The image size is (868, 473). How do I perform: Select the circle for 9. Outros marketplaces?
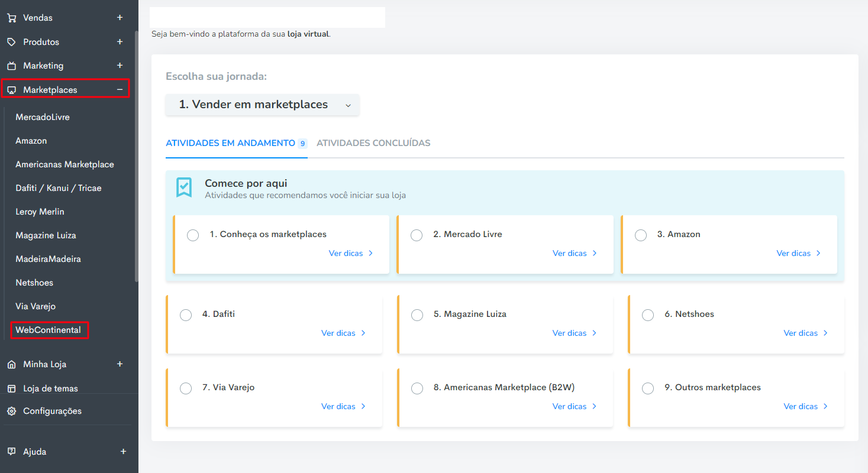pyautogui.click(x=648, y=388)
